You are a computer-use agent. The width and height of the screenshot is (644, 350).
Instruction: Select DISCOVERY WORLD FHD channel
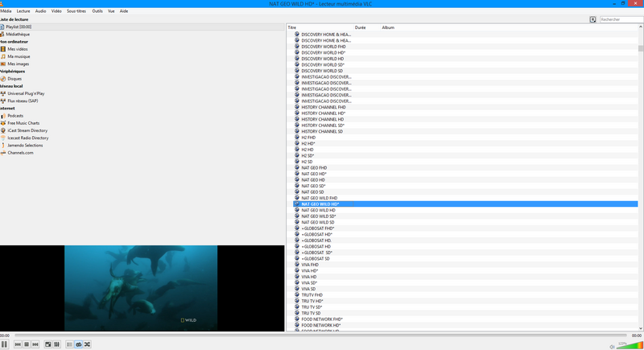tap(324, 47)
